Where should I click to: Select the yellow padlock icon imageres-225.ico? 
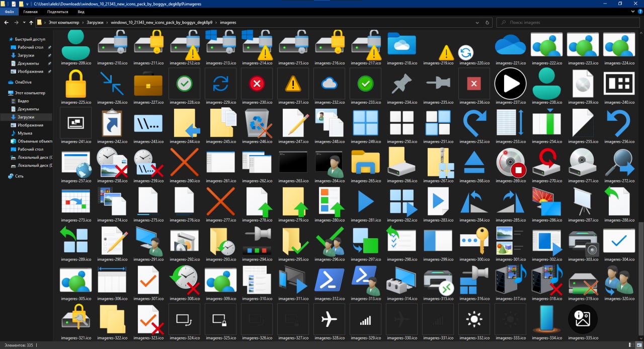coord(76,84)
